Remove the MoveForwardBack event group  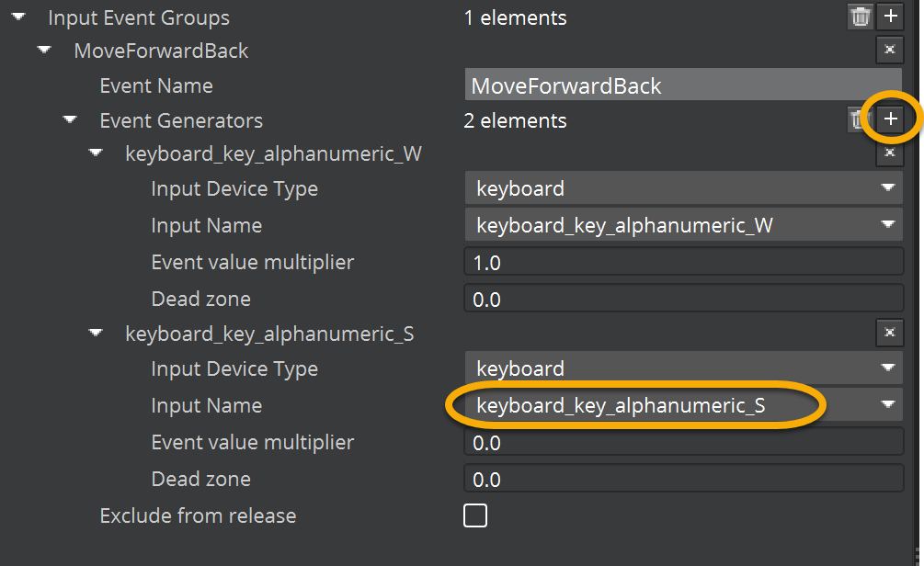tap(889, 51)
